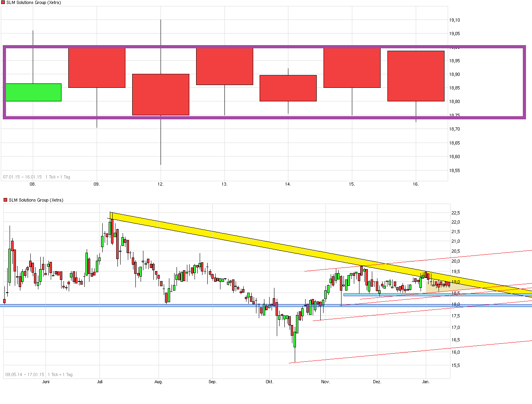Viewport: 532px width, 404px height.
Task: Select the green candle for the 08. trading day
Action: tap(34, 92)
